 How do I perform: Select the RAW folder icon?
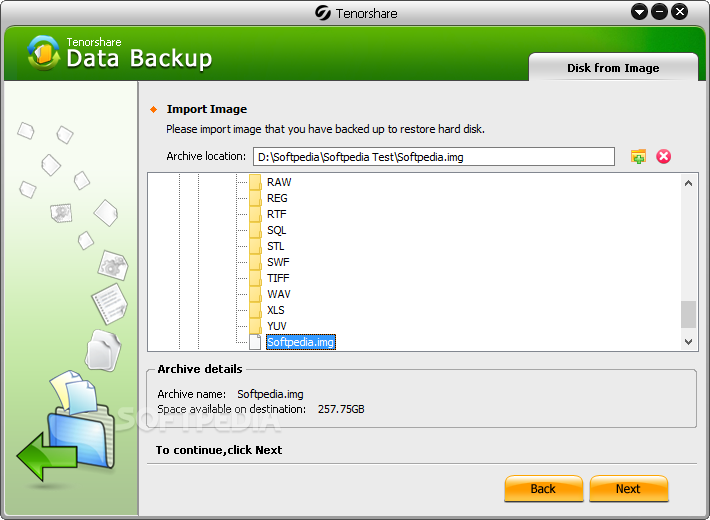click(x=255, y=182)
